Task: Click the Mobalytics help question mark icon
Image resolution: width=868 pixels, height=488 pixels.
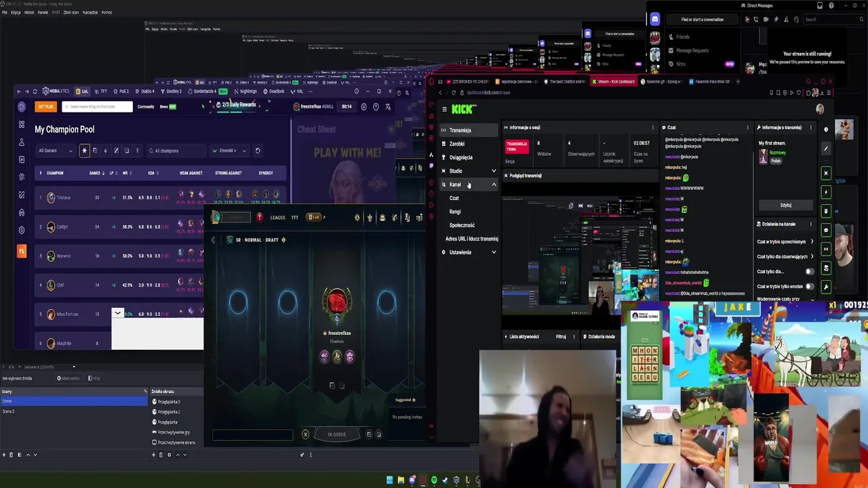Action: [x=376, y=106]
